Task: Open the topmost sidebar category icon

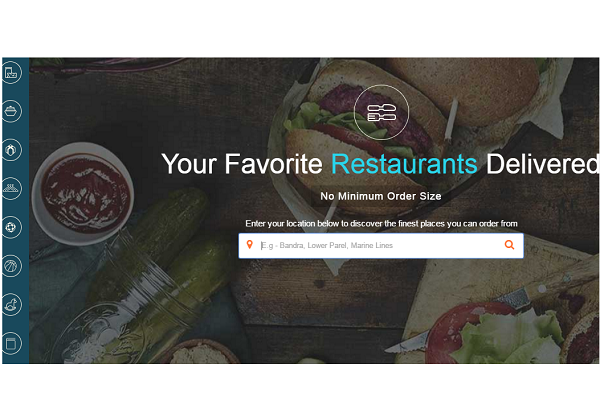Action: pyautogui.click(x=11, y=72)
